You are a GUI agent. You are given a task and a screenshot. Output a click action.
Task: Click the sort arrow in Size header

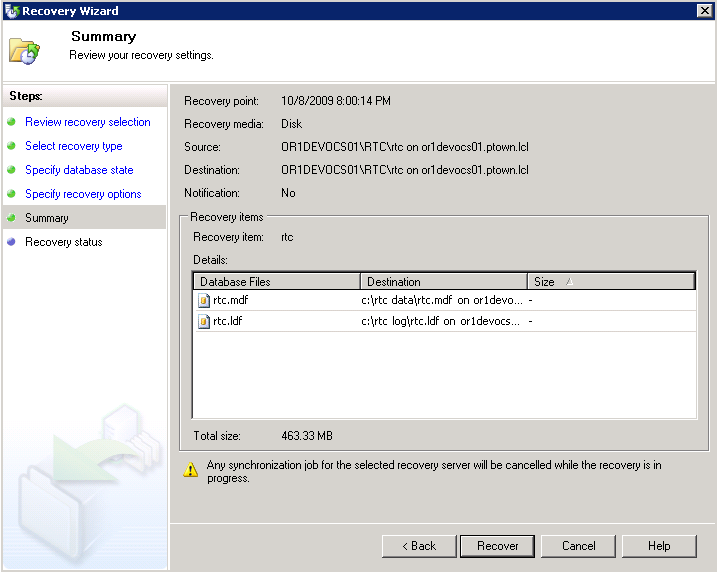(x=569, y=282)
